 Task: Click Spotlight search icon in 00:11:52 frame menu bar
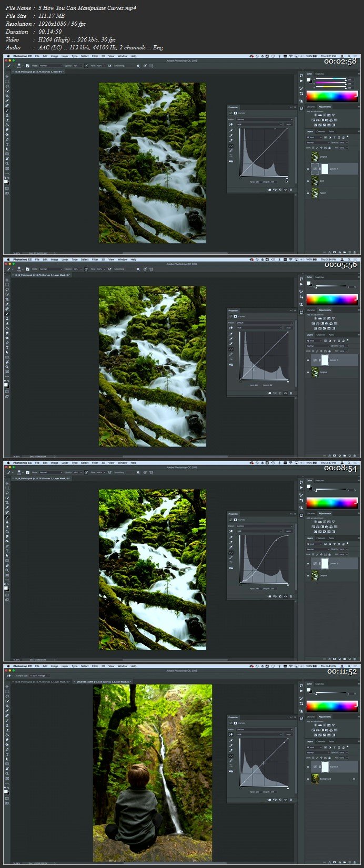click(x=349, y=666)
